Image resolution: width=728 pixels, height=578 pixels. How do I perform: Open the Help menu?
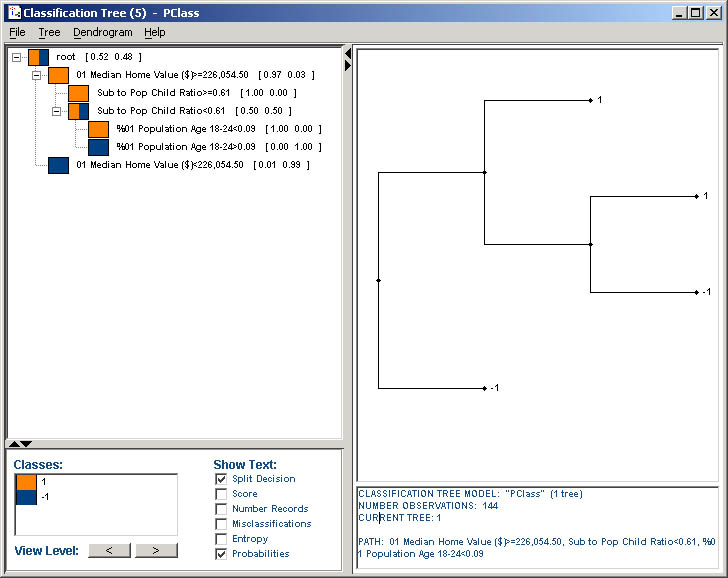click(155, 32)
